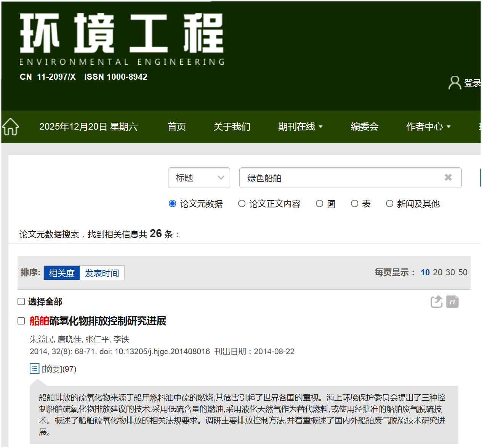Click 刊出日期：2014-08-22 text
482x448 pixels.
(x=255, y=352)
